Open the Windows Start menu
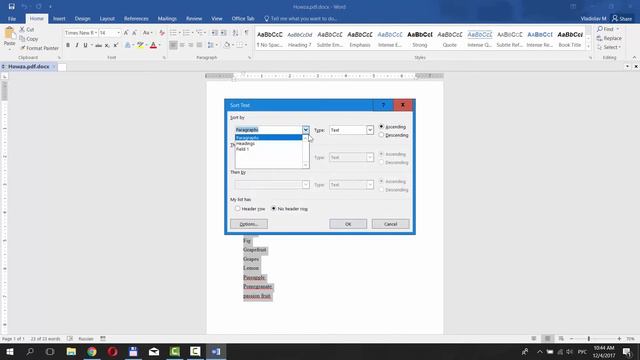Image resolution: width=640 pixels, height=360 pixels. tap(9, 351)
